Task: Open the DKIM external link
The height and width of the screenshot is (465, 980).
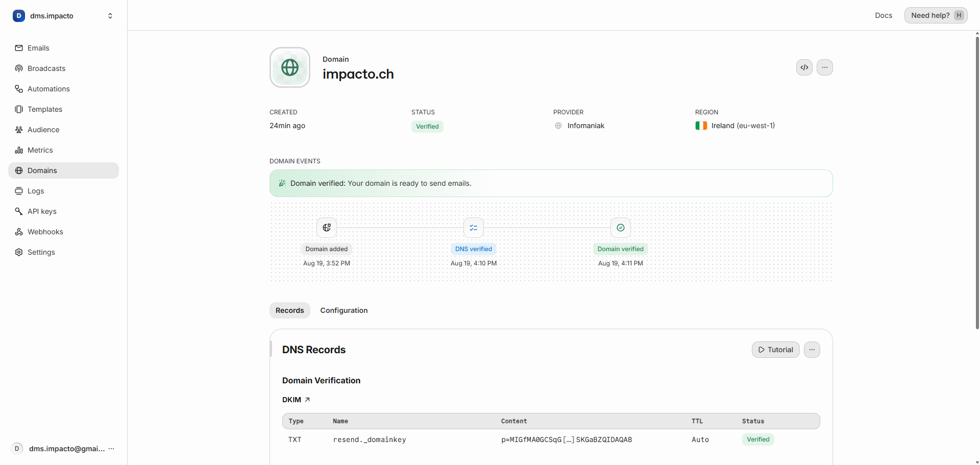Action: point(296,400)
